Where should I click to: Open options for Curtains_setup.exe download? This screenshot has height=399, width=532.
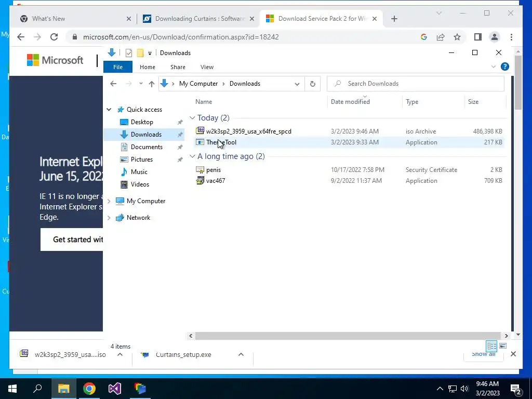(x=241, y=354)
